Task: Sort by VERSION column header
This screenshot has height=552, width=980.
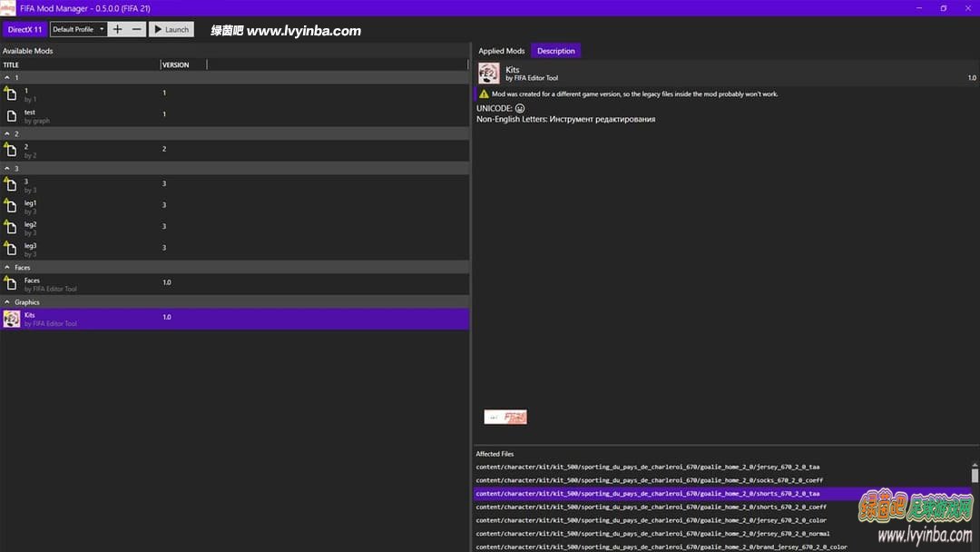Action: pyautogui.click(x=183, y=64)
